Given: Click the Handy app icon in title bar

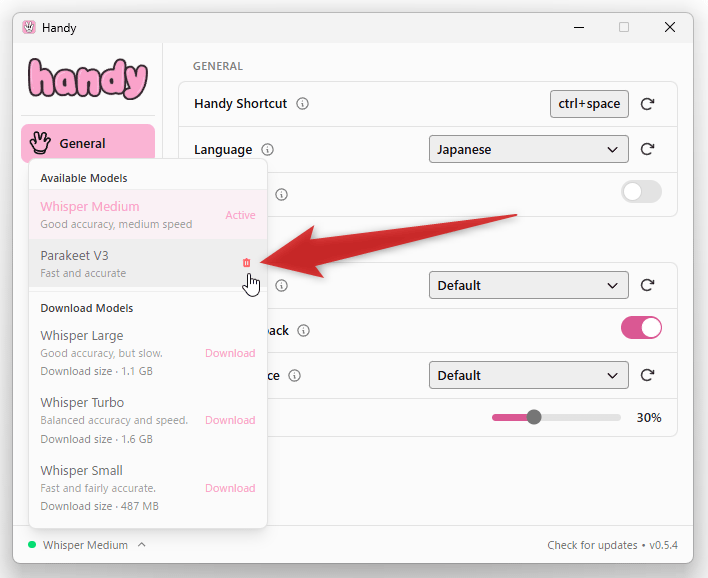Looking at the screenshot, I should 29,28.
